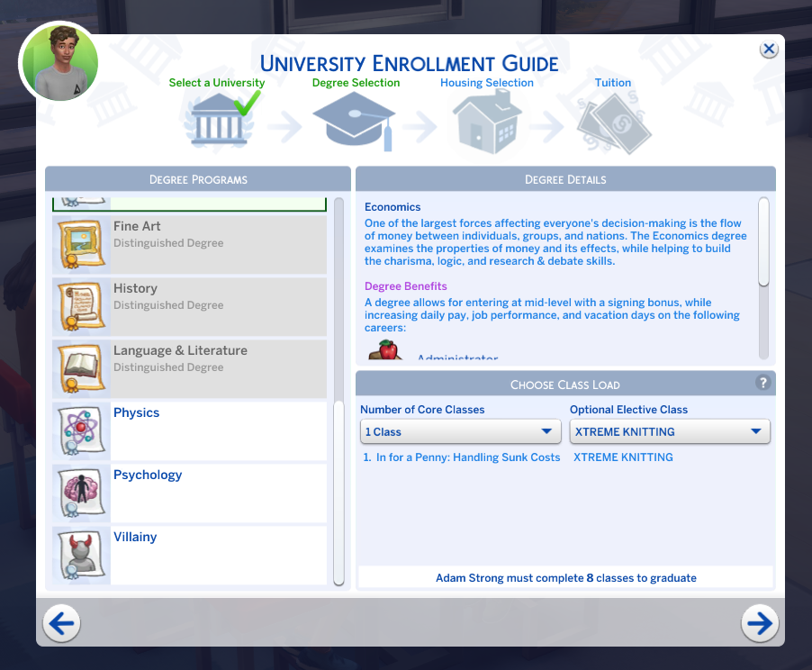Image resolution: width=812 pixels, height=670 pixels.
Task: Select the Physics degree program
Action: coord(190,431)
